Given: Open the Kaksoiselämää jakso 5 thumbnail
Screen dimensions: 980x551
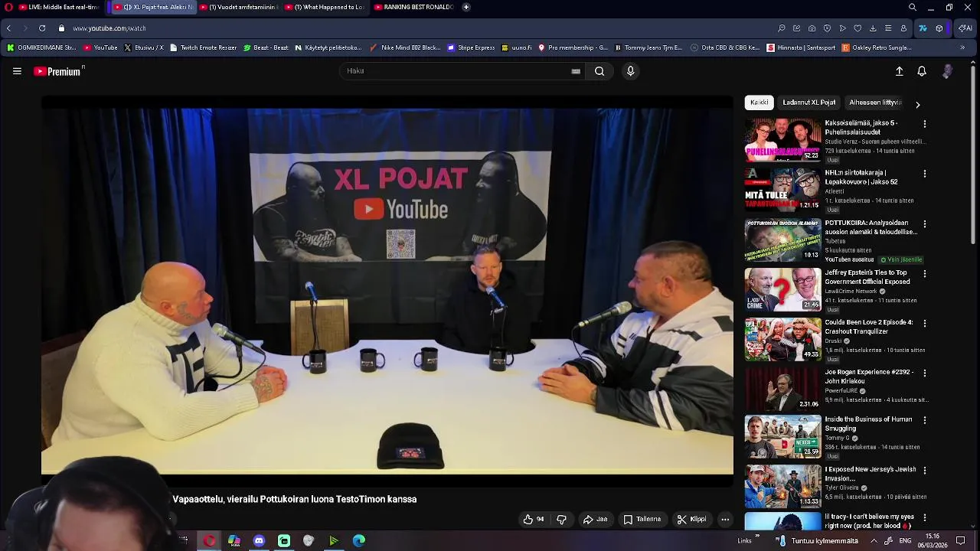Looking at the screenshot, I should 782,140.
